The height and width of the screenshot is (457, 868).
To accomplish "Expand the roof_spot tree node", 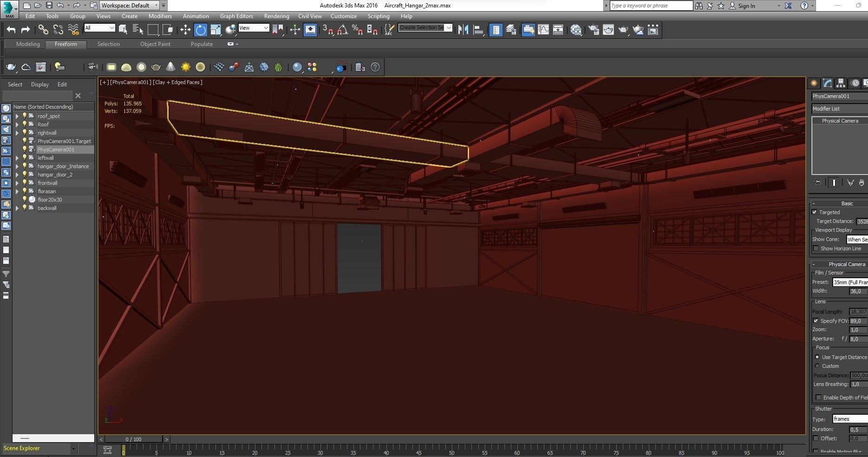I will coord(17,116).
